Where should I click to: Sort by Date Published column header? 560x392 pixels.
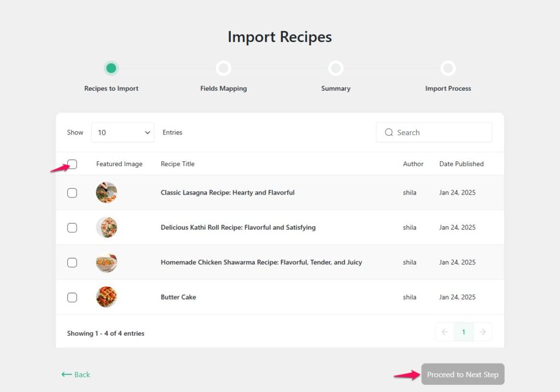tap(461, 164)
